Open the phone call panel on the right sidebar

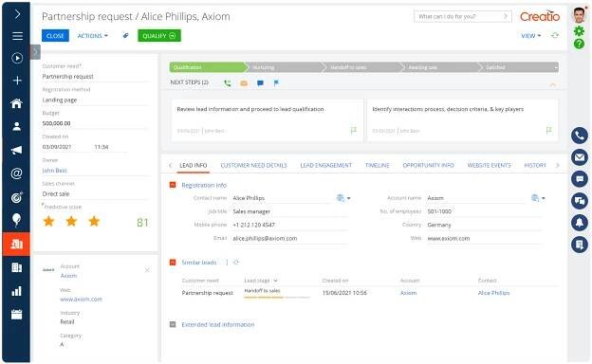tap(579, 136)
